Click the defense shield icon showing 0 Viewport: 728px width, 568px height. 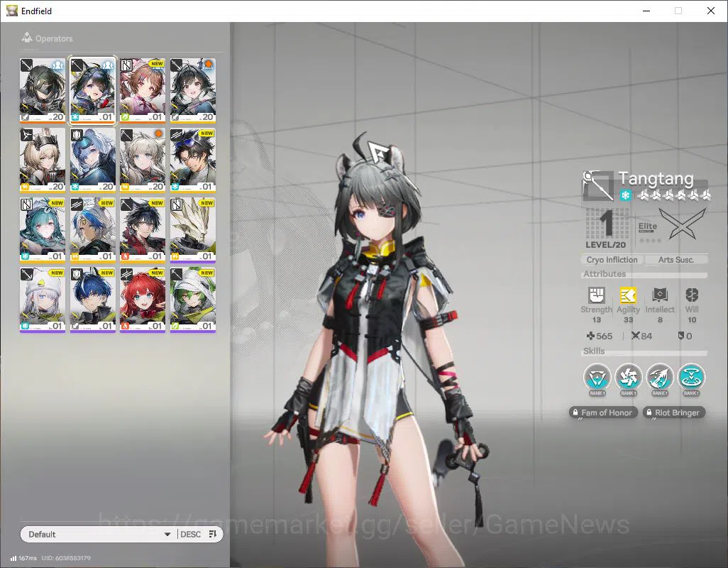tap(680, 336)
